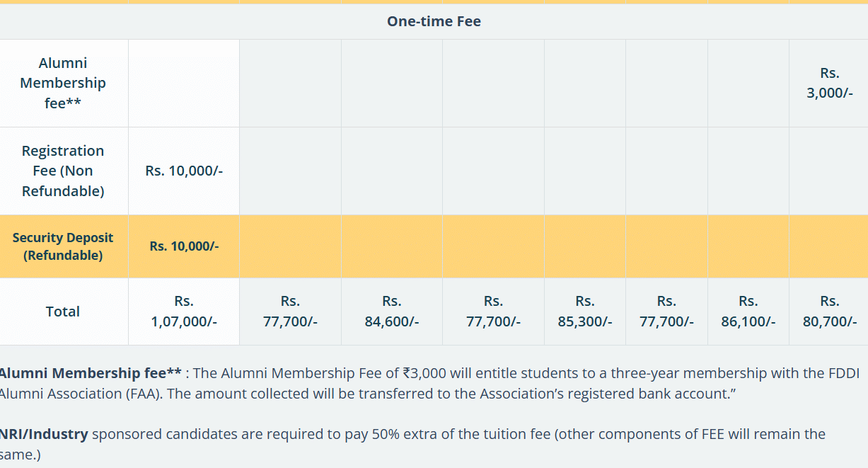This screenshot has height=468, width=868.
Task: Click the bold NRI/Industry text
Action: tap(44, 434)
